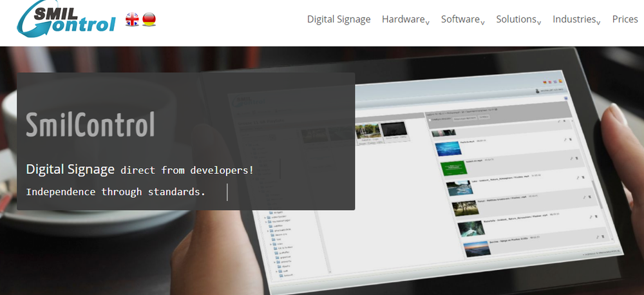Click the text "Digital Signage direct from developers!"
The image size is (644, 295).
tap(140, 169)
